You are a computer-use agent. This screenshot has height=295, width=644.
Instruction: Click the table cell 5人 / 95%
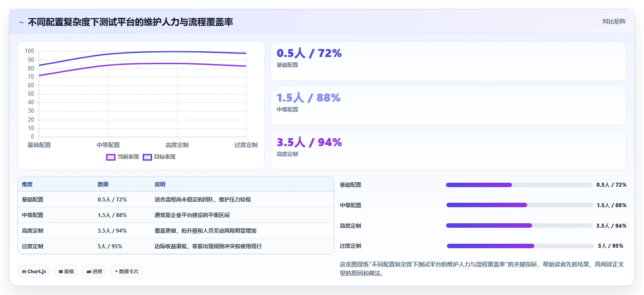click(110, 246)
